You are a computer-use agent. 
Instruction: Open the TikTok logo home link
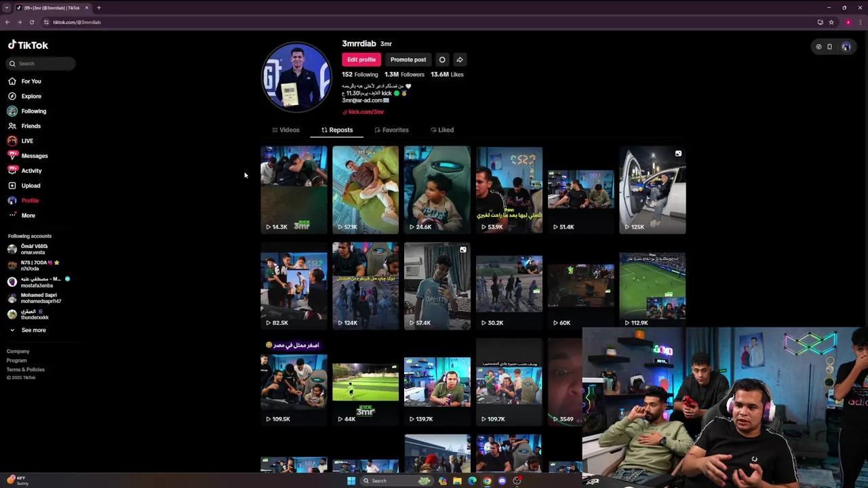28,45
